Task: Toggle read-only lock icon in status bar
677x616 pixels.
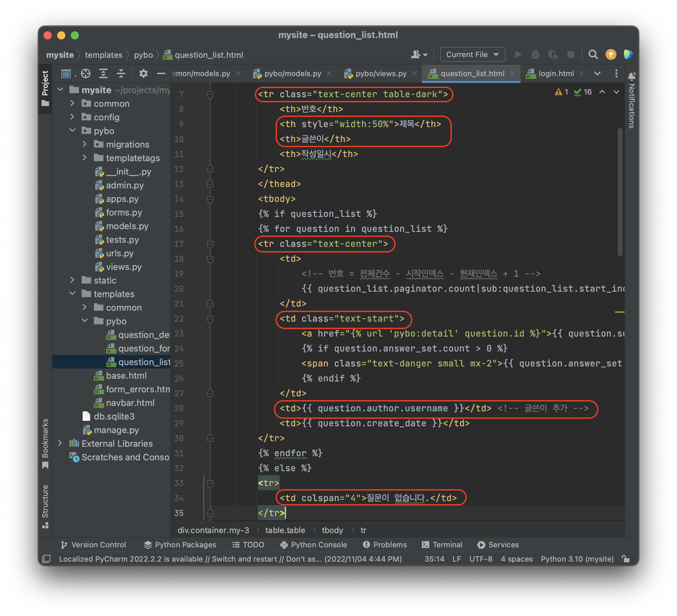Action: 626,559
